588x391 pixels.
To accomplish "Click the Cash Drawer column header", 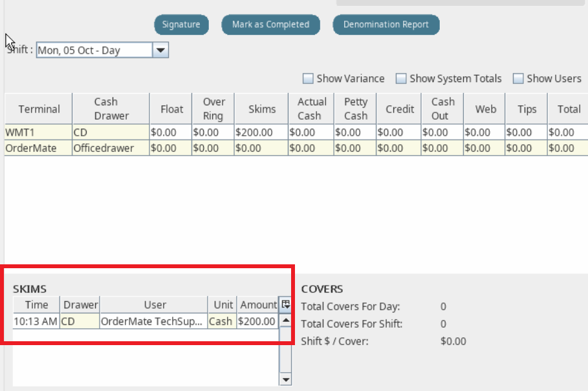I will [x=111, y=109].
